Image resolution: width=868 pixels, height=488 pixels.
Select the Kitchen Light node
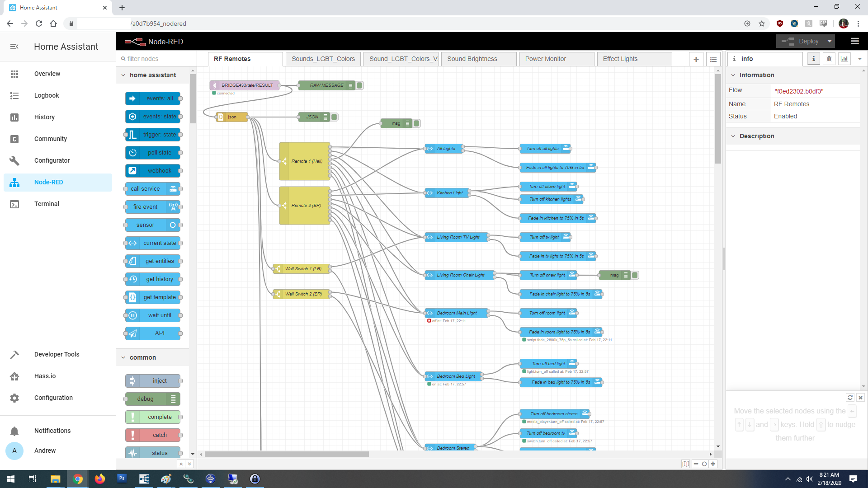tap(447, 193)
